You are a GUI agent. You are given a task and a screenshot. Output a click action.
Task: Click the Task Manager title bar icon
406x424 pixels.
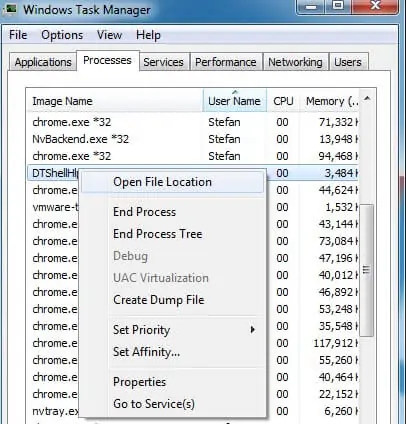click(x=10, y=9)
